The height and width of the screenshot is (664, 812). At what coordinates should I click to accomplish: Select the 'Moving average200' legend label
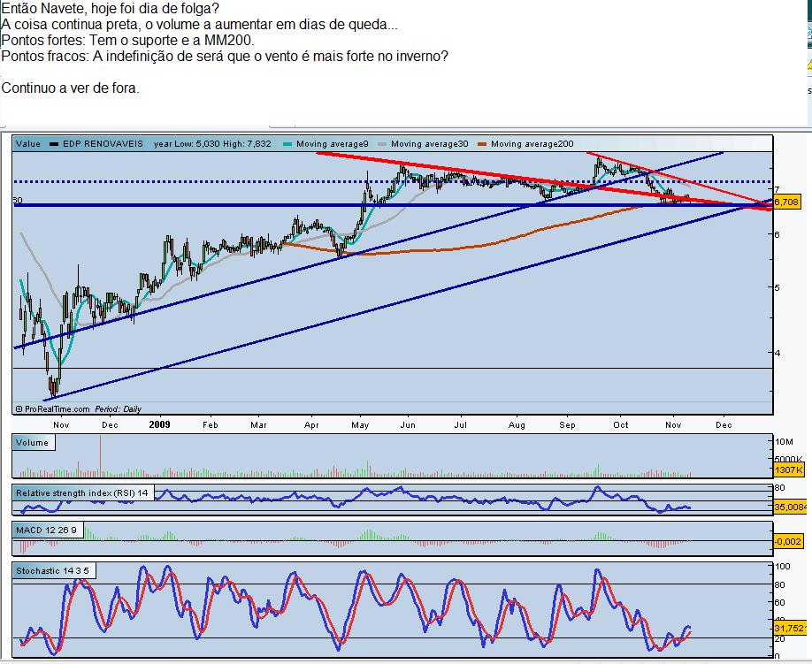click(x=532, y=144)
